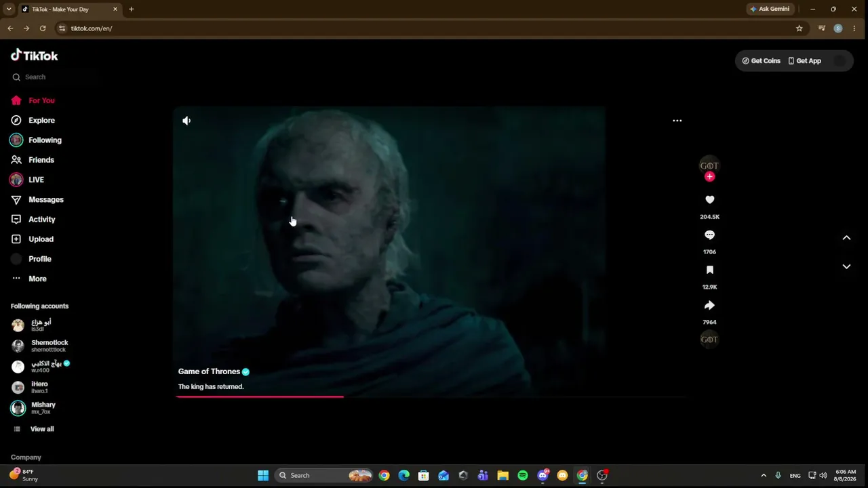Image resolution: width=868 pixels, height=488 pixels.
Task: Open the ls3dl following account
Action: coord(32,325)
